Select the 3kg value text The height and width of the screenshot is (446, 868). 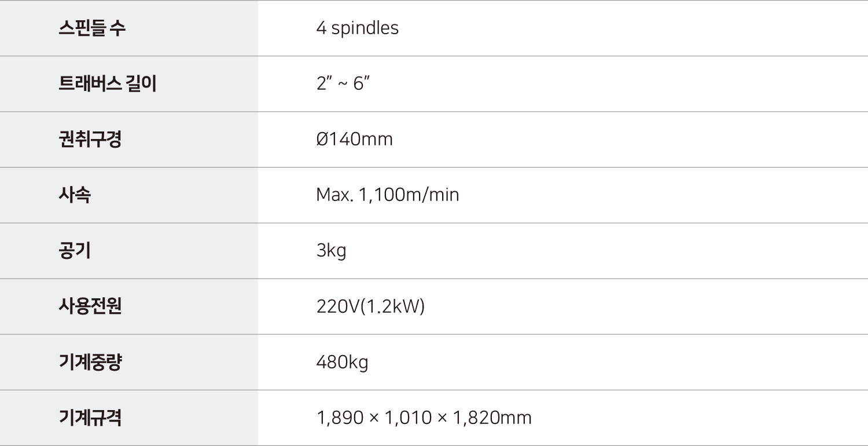pos(332,251)
